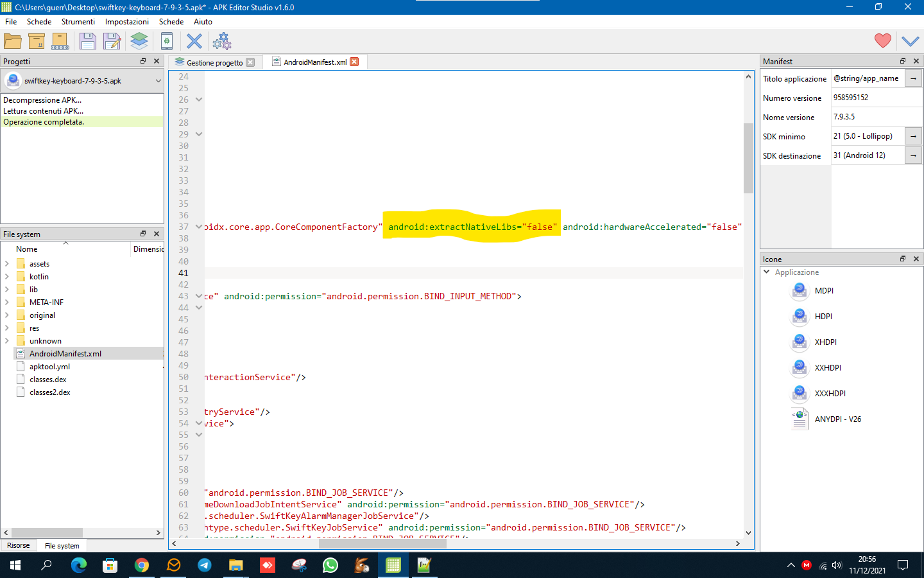Close the Icone panel
This screenshot has width=924, height=578.
coord(916,259)
